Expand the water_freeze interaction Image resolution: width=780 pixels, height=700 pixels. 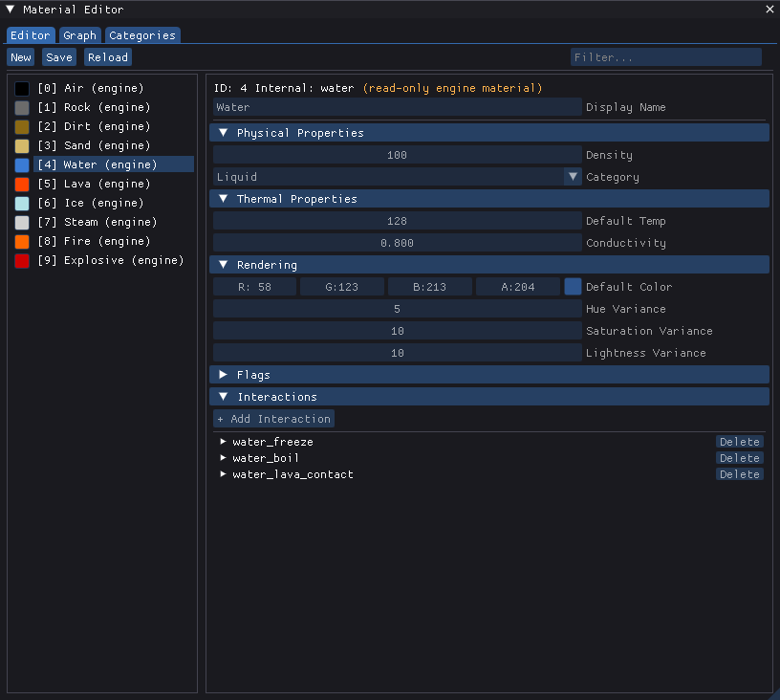pyautogui.click(x=223, y=441)
